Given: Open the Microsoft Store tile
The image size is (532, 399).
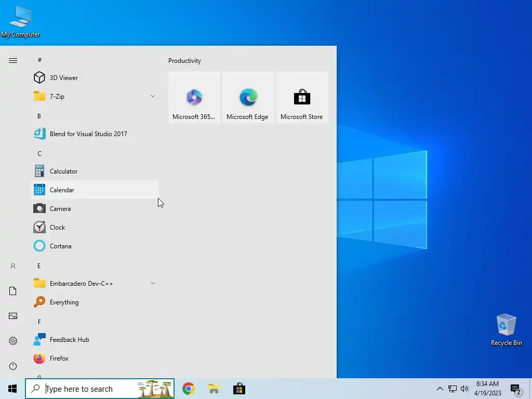Looking at the screenshot, I should [302, 97].
